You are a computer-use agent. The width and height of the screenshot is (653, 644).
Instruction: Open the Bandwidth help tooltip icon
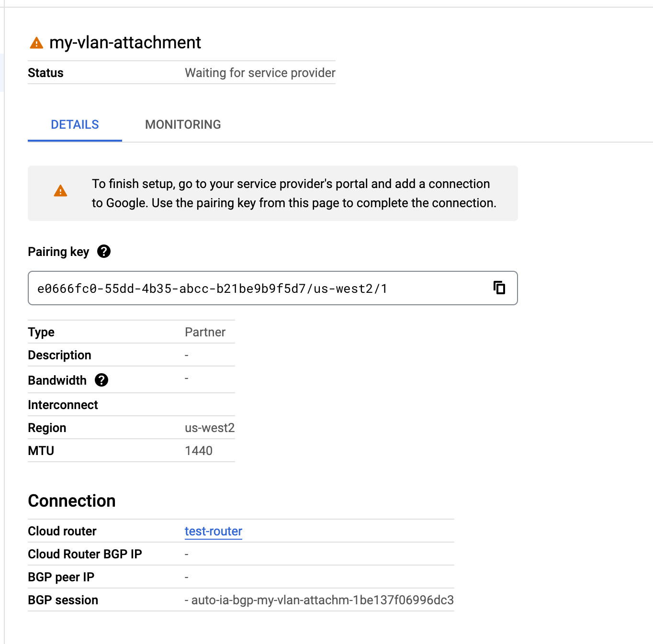(101, 380)
